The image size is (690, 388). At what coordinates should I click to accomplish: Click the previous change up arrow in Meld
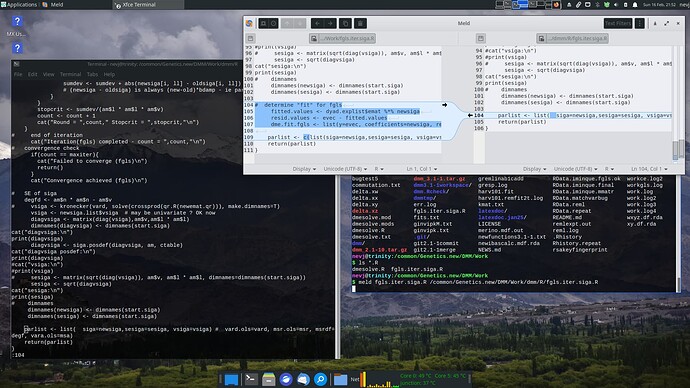click(x=287, y=23)
